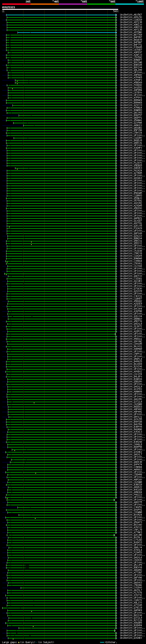
Task: Select hit label UniRef100_B6JVX1
Action: 131,347
